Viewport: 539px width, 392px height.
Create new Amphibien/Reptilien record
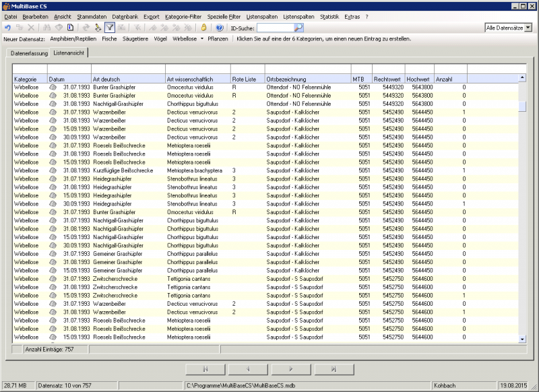tap(74, 39)
